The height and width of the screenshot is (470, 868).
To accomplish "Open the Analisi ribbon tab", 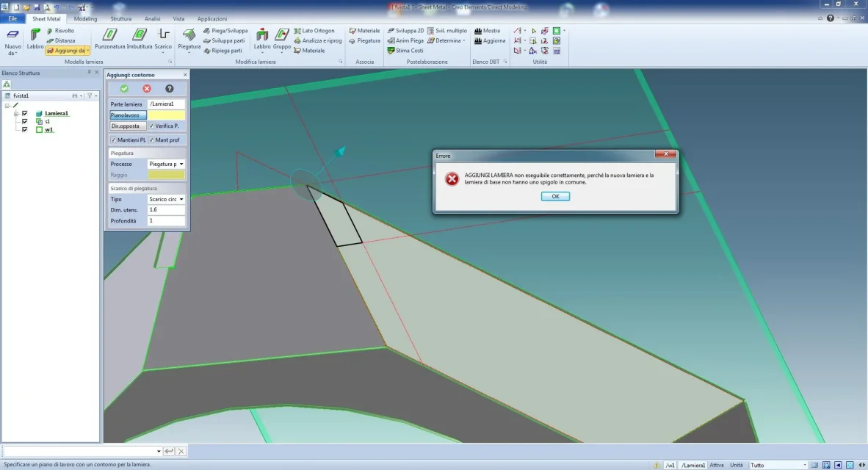I will point(152,18).
